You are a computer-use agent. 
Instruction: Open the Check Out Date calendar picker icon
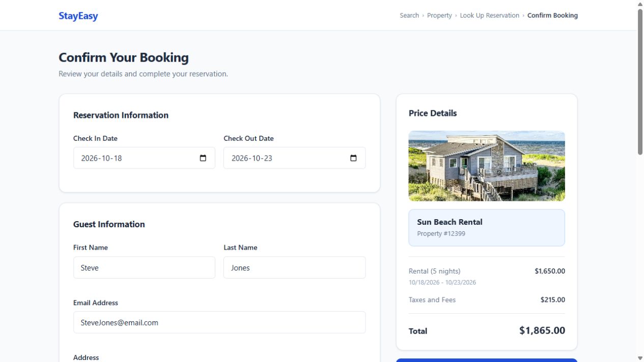[353, 158]
